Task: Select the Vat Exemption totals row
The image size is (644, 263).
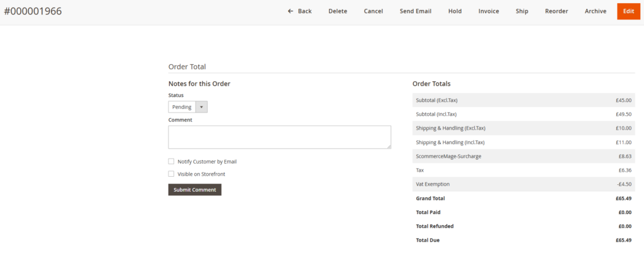Action: [523, 184]
